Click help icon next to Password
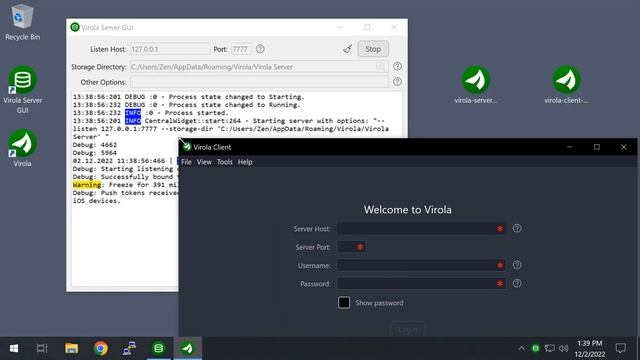Viewport: 640px width, 360px height. (x=517, y=284)
